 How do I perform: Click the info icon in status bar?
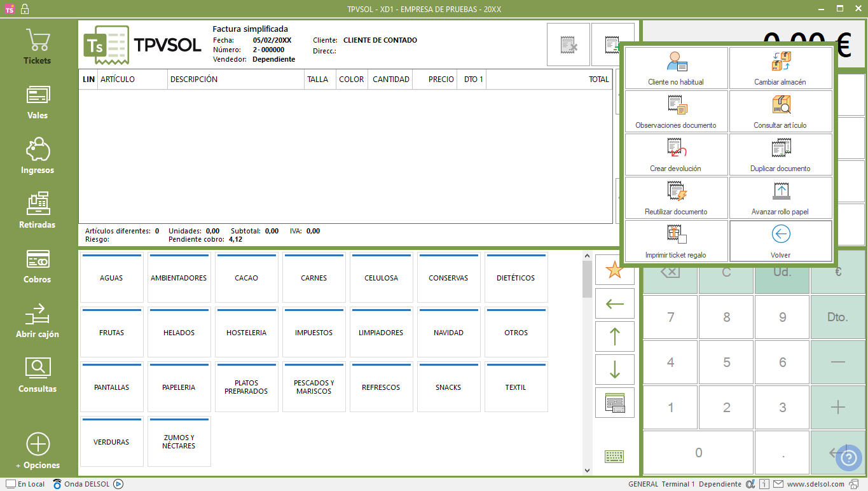(x=765, y=484)
